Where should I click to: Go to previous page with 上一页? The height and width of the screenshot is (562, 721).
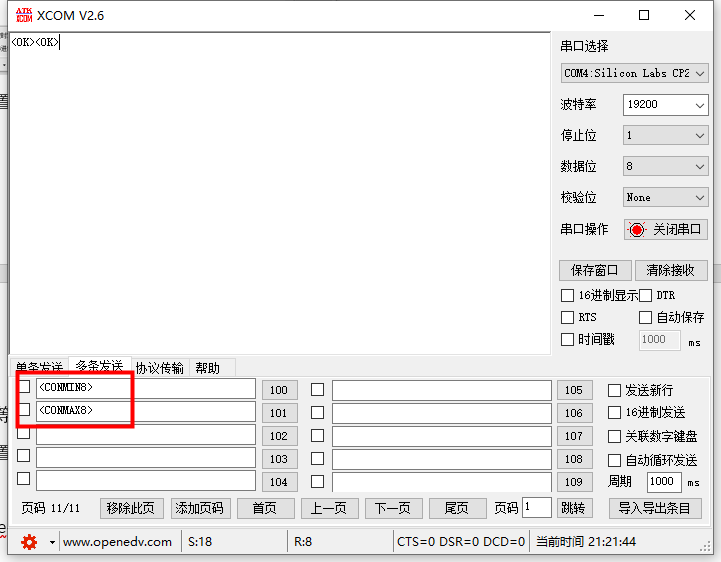pos(329,508)
